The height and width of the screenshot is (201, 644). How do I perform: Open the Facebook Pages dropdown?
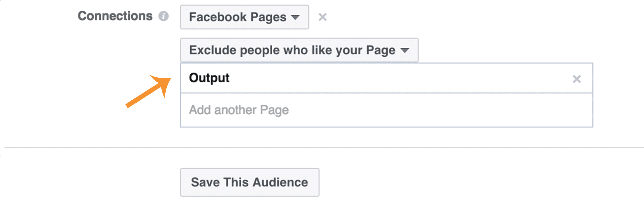(245, 17)
